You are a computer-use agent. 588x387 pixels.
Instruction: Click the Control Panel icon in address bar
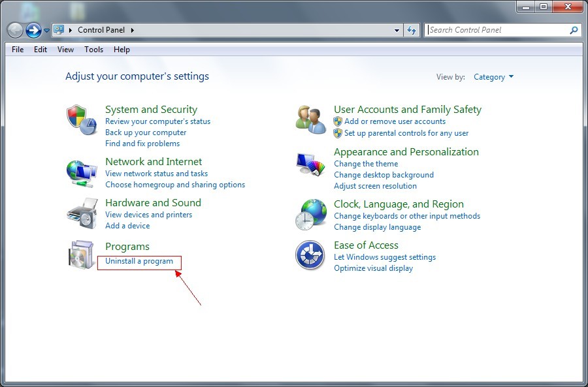pyautogui.click(x=59, y=30)
